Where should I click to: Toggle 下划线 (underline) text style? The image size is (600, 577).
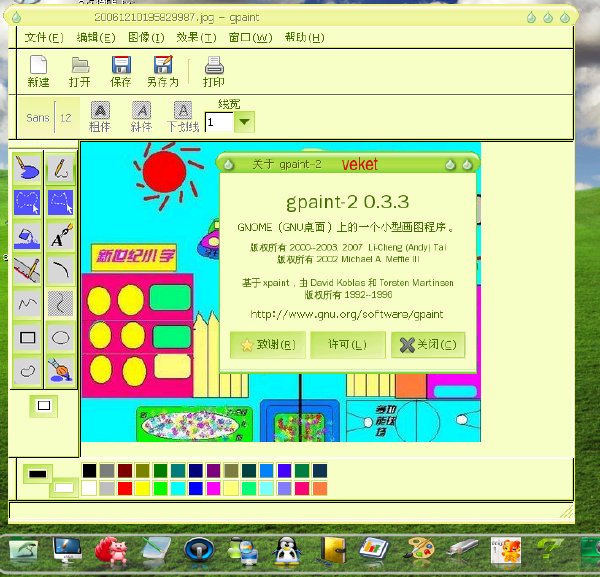tap(183, 117)
